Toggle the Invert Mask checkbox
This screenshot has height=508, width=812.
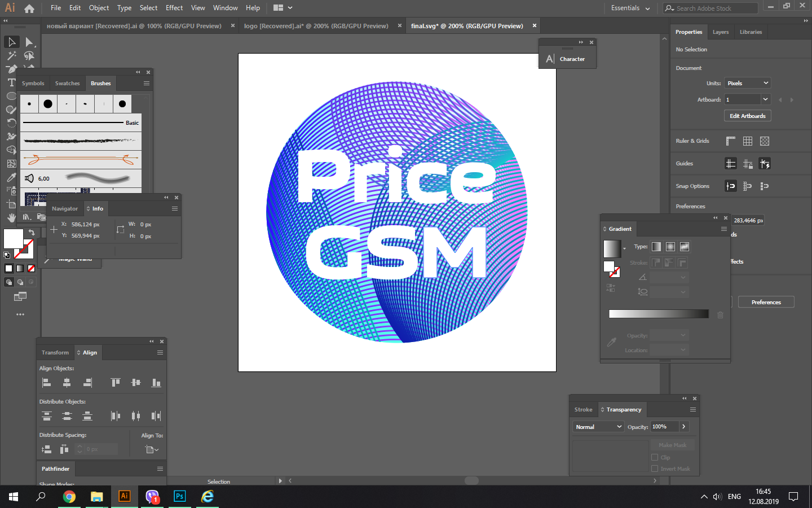(655, 468)
